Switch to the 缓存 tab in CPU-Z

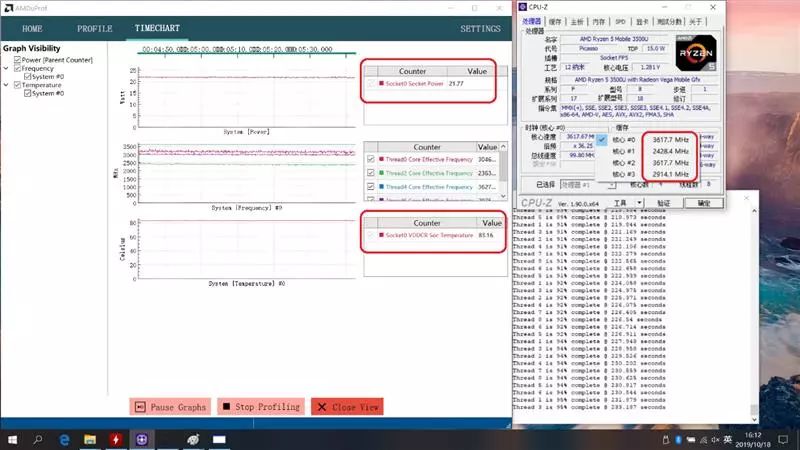click(555, 21)
